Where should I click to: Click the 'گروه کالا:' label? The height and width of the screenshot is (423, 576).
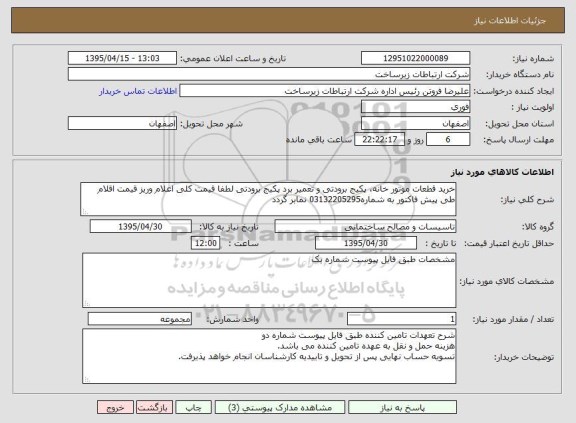tap(538, 227)
